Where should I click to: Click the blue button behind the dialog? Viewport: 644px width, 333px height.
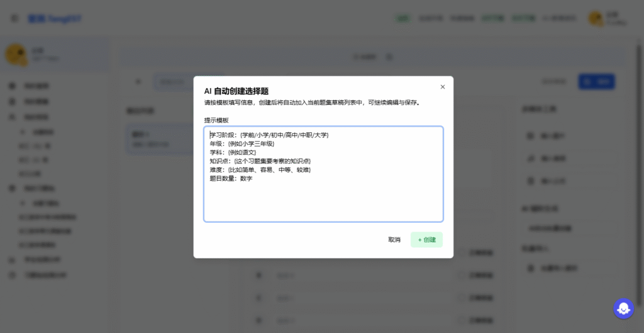pos(596,82)
